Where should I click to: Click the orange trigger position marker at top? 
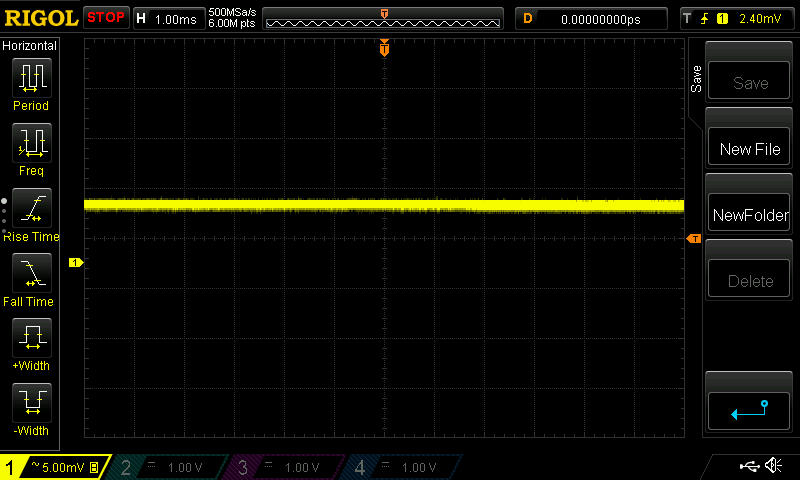tap(384, 48)
